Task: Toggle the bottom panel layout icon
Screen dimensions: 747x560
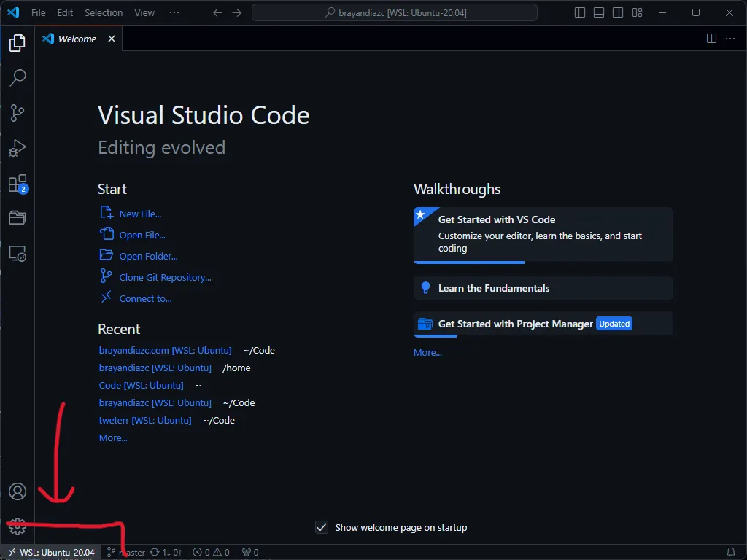Action: click(599, 13)
